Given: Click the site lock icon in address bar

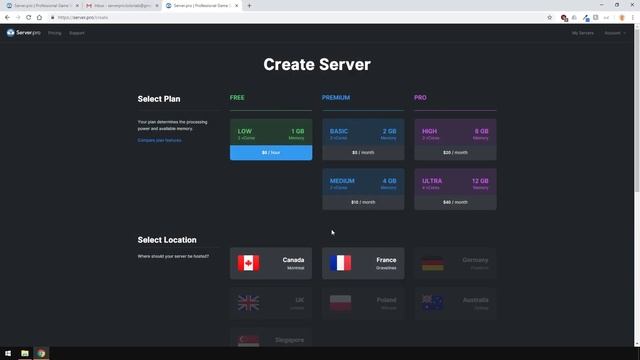Looking at the screenshot, I should coord(53,18).
